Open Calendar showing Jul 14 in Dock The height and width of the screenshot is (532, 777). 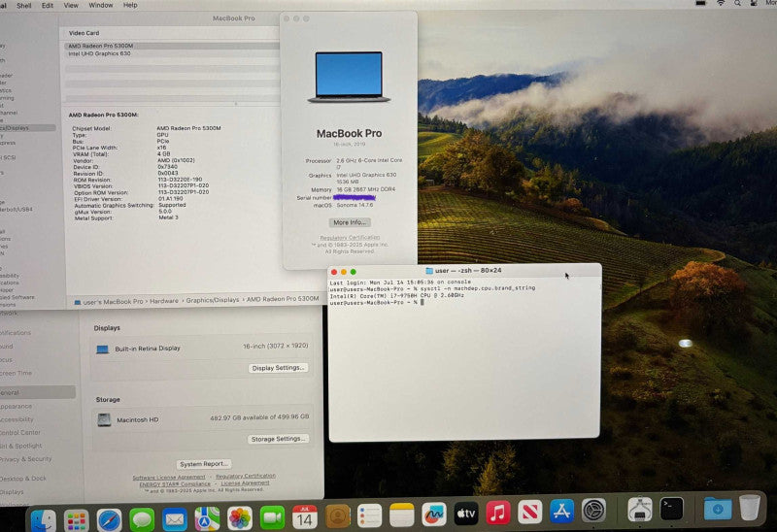[x=305, y=517]
